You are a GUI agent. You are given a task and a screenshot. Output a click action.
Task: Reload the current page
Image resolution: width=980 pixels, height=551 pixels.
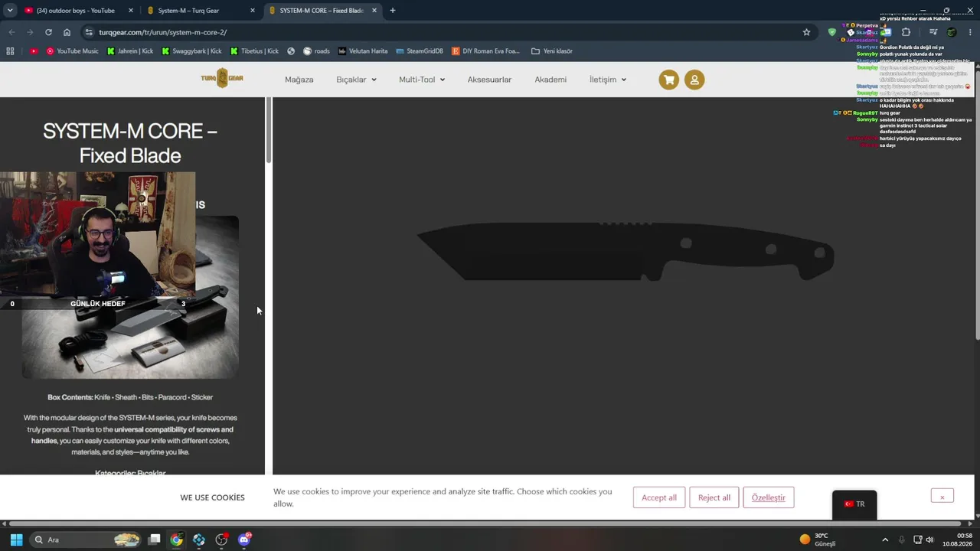click(48, 32)
